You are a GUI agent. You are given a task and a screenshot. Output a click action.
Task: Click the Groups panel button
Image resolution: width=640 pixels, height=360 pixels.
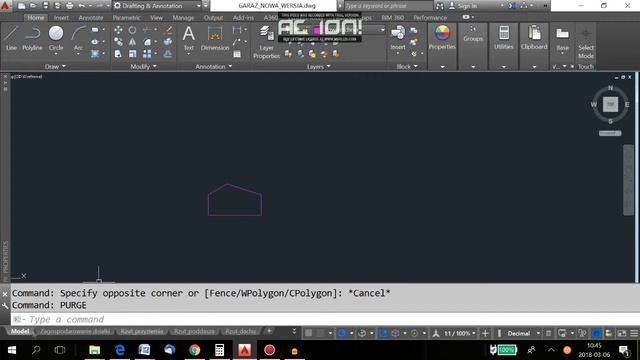[x=473, y=34]
